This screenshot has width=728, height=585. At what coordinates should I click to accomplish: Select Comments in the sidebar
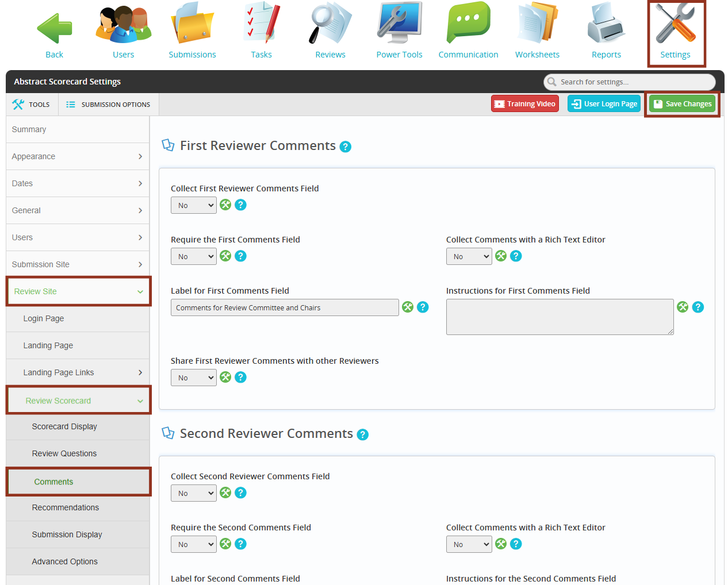[x=78, y=482]
